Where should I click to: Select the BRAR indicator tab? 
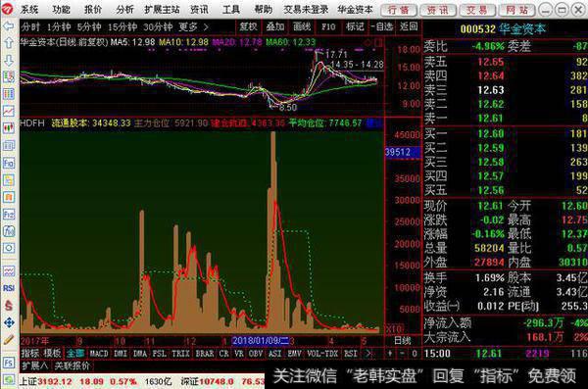[x=205, y=354]
